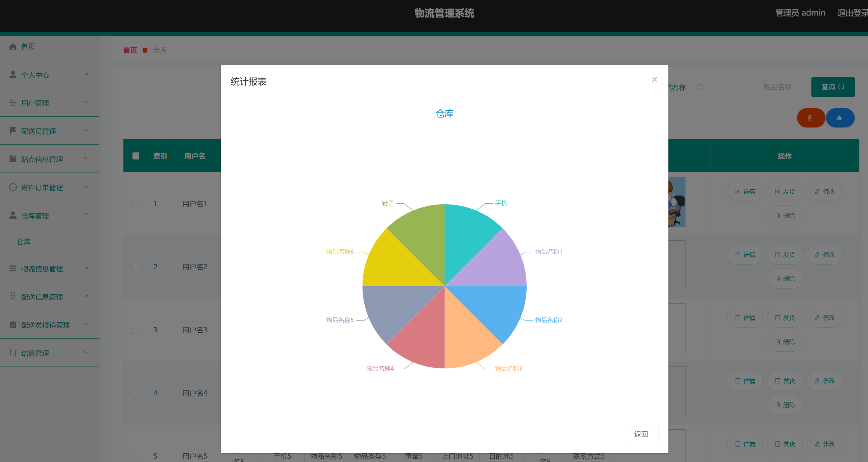Image resolution: width=868 pixels, height=462 pixels.
Task: Check the row 用户名4 checkbox
Action: 135,393
